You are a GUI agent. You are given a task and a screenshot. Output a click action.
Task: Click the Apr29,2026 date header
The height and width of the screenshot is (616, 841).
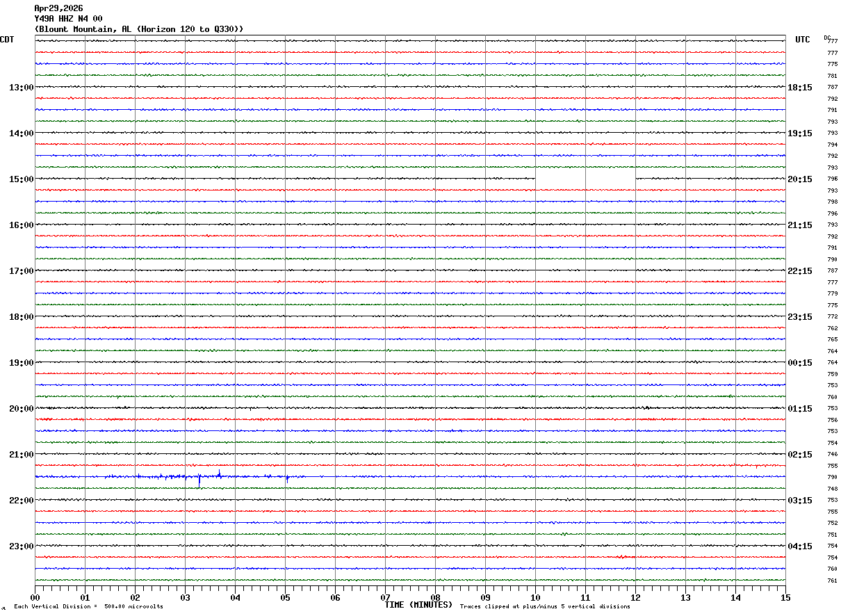pyautogui.click(x=58, y=8)
